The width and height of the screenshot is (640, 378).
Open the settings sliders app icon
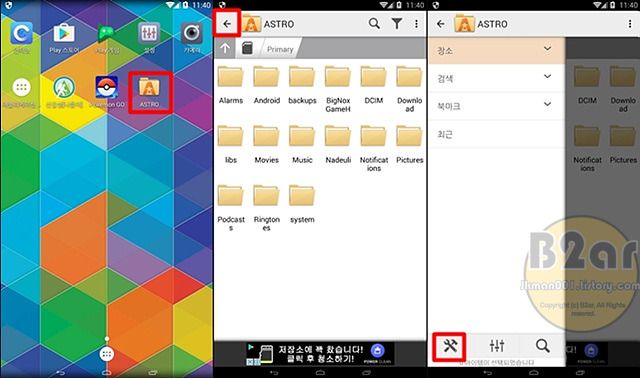[149, 38]
